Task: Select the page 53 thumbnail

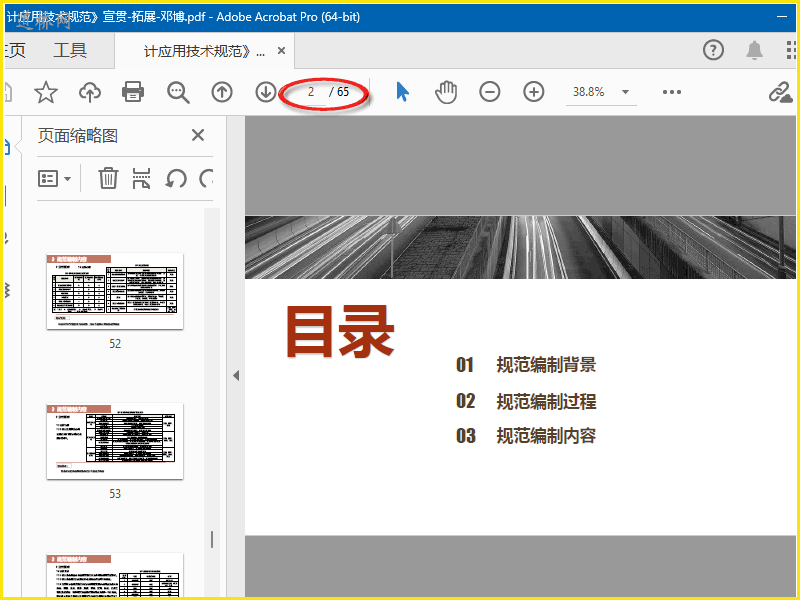Action: tap(115, 441)
